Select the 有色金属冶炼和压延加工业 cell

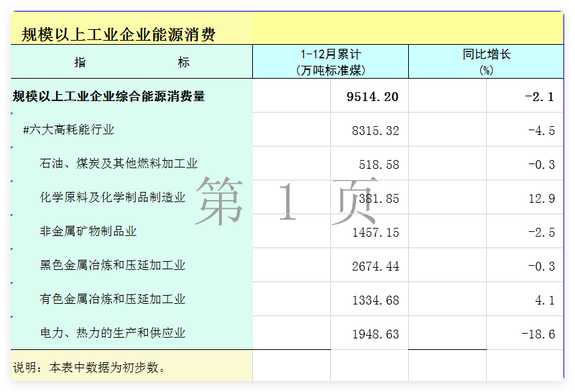point(113,299)
